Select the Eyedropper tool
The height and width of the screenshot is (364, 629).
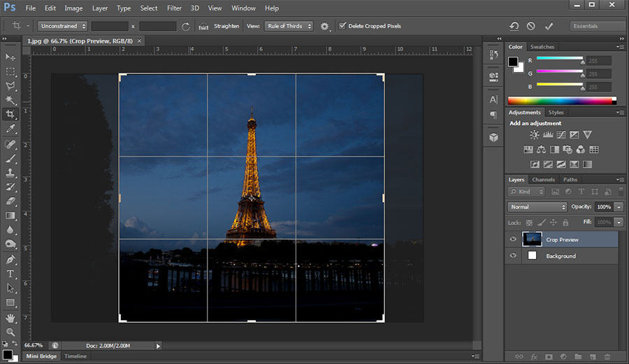pyautogui.click(x=10, y=129)
